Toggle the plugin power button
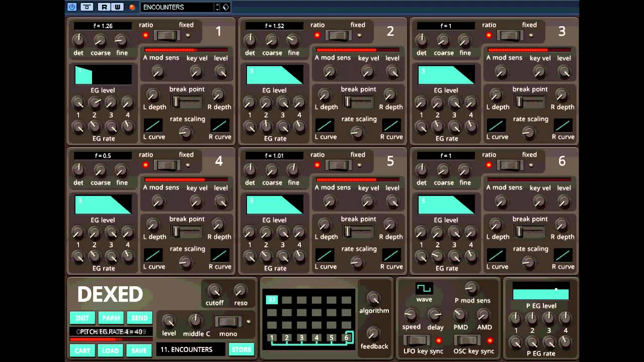The height and width of the screenshot is (362, 644). (71, 7)
